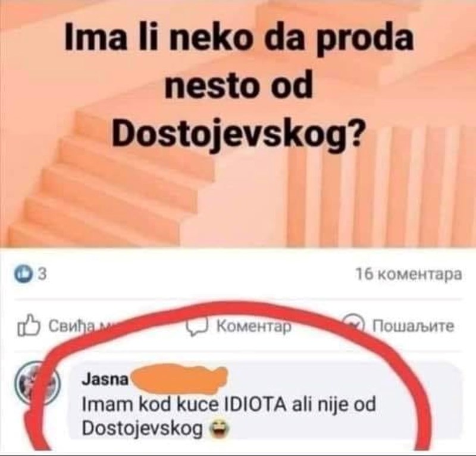The image size is (476, 456).
Task: Select the comment's Dostojevskog text line
Action: [x=142, y=429]
